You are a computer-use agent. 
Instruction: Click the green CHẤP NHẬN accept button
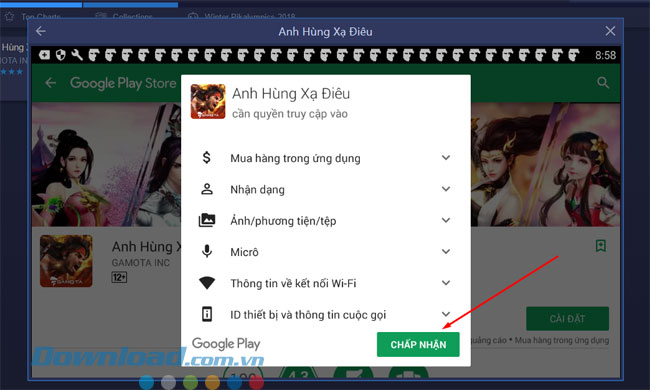click(x=418, y=344)
